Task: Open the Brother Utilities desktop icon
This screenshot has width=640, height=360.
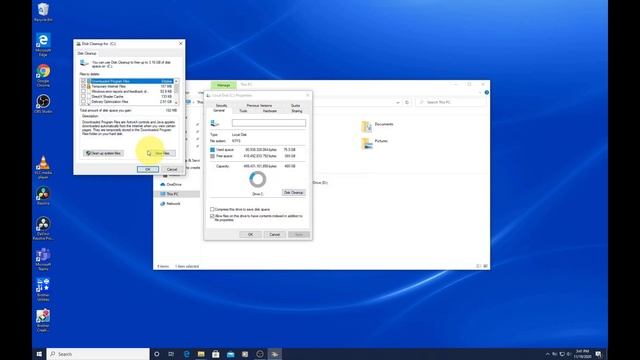Action: click(43, 289)
